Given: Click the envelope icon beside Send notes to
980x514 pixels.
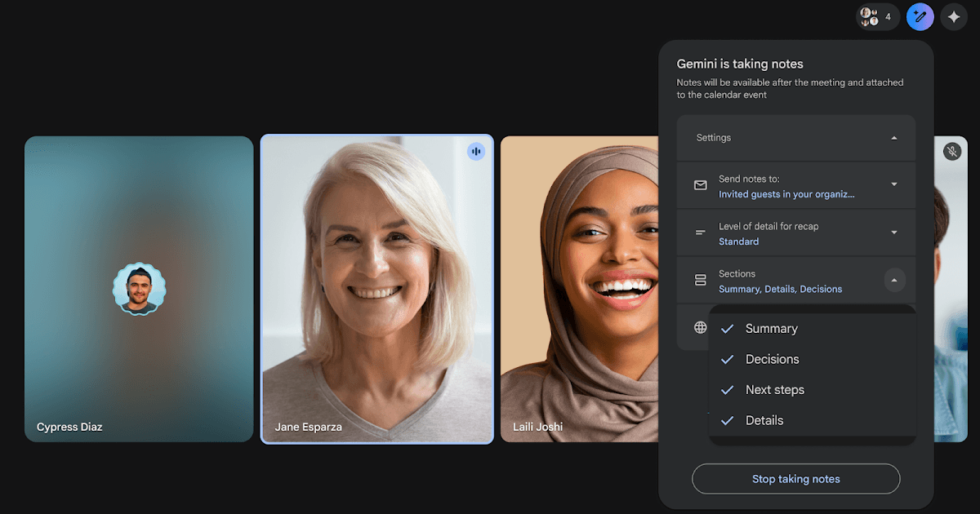Looking at the screenshot, I should click(x=700, y=185).
